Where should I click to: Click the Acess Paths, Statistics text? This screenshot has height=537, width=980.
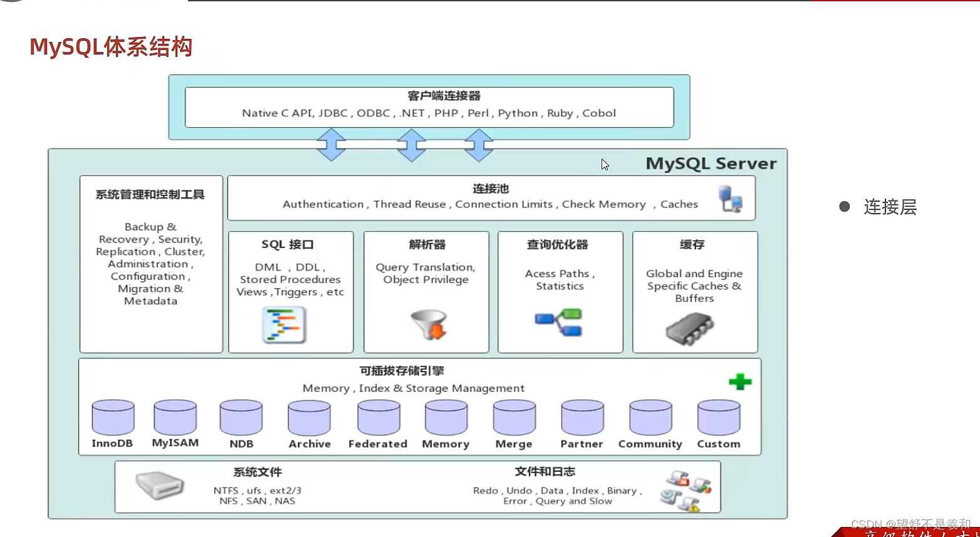560,279
